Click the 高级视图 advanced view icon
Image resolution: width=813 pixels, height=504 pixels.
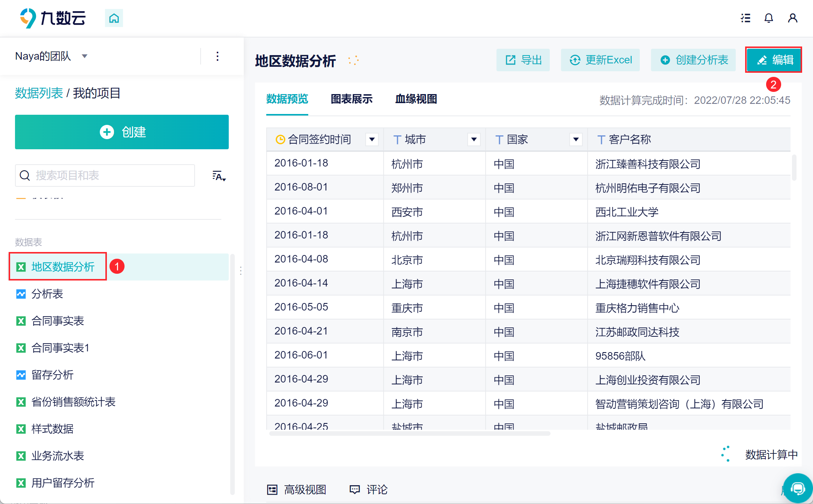click(x=272, y=489)
